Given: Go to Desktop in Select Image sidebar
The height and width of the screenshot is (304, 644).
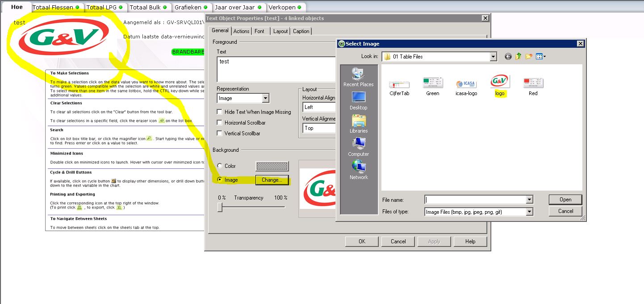Looking at the screenshot, I should (x=358, y=100).
